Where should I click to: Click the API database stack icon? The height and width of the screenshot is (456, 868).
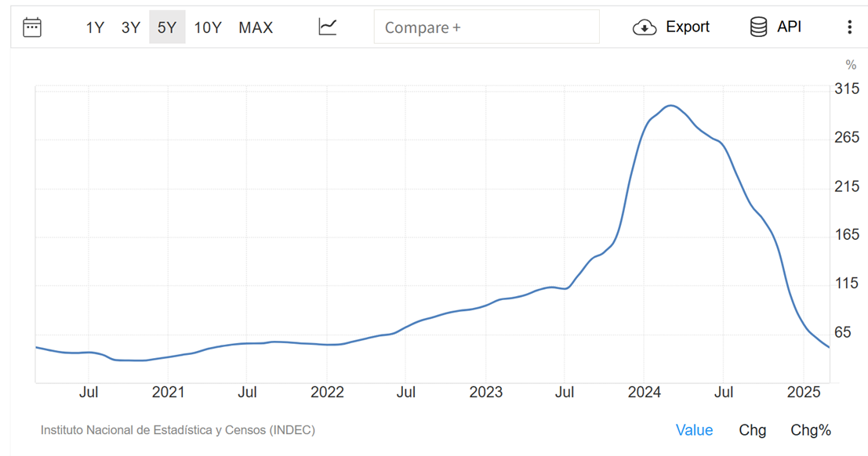tap(758, 27)
